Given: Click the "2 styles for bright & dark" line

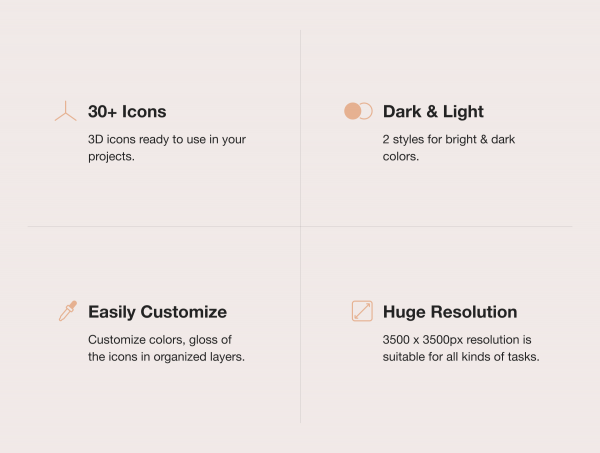Looking at the screenshot, I should [448, 140].
